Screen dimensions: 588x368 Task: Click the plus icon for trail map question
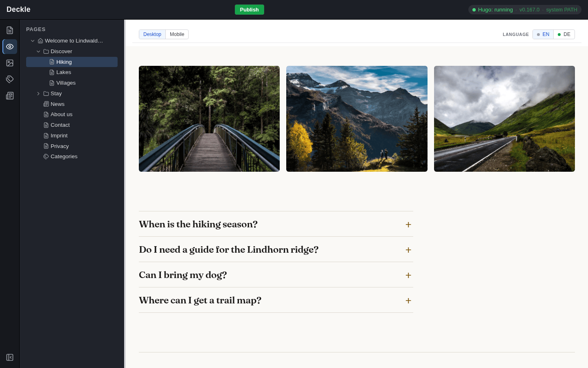pyautogui.click(x=408, y=301)
